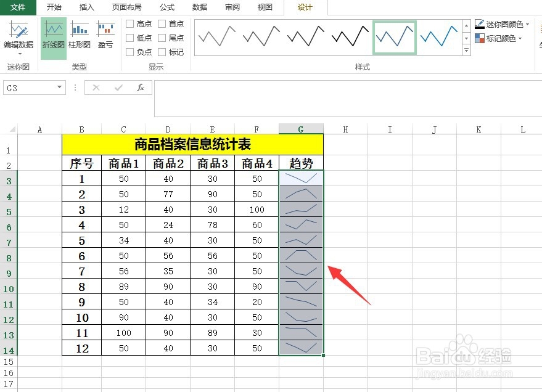Screen dimensions: 542x392
Task: Click the 标记颜色 marker color icon
Action: (480, 38)
